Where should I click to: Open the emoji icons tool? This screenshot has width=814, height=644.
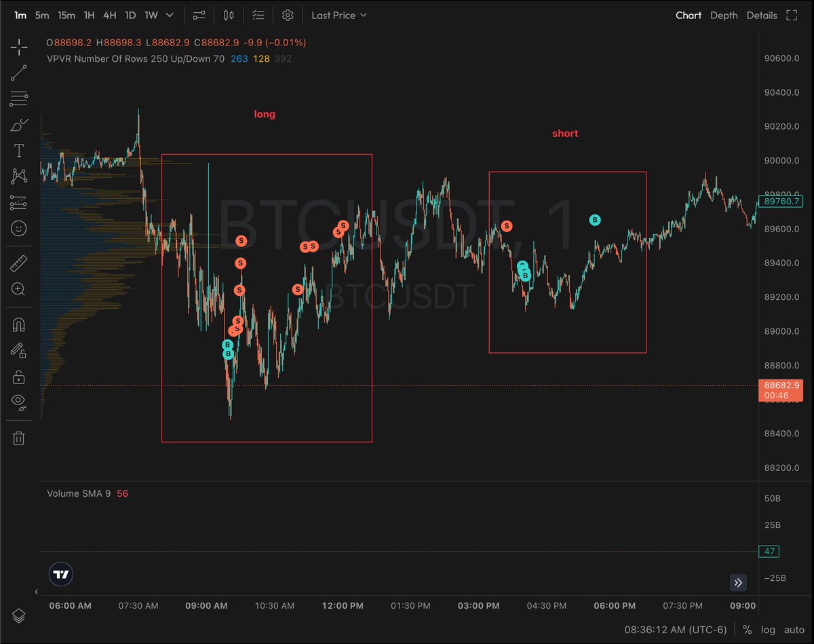pos(19,228)
